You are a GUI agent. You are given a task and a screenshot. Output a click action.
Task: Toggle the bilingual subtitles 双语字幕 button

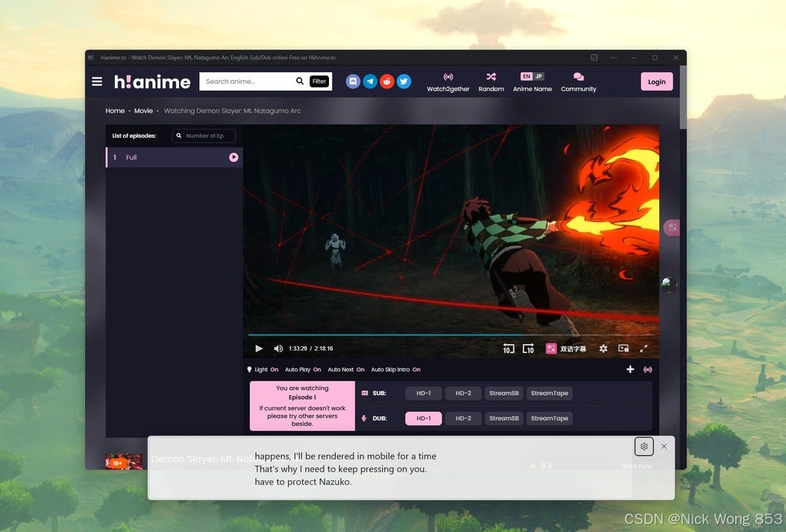566,349
